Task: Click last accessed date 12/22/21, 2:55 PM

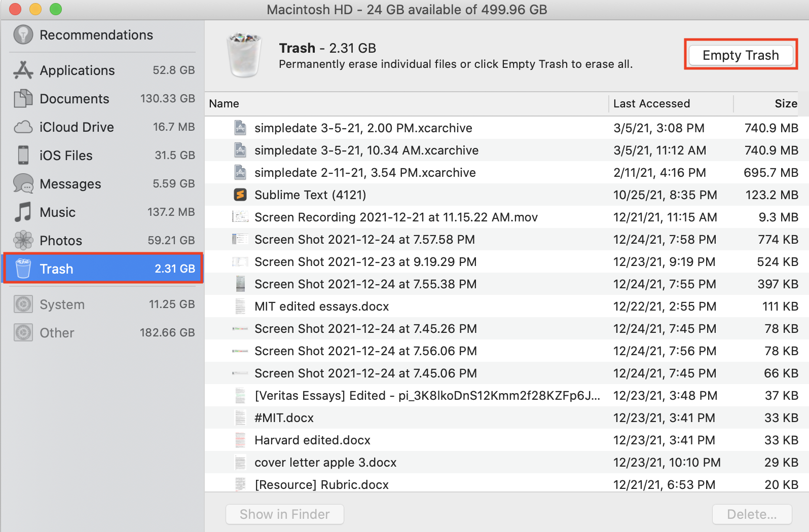Action: pyautogui.click(x=665, y=307)
